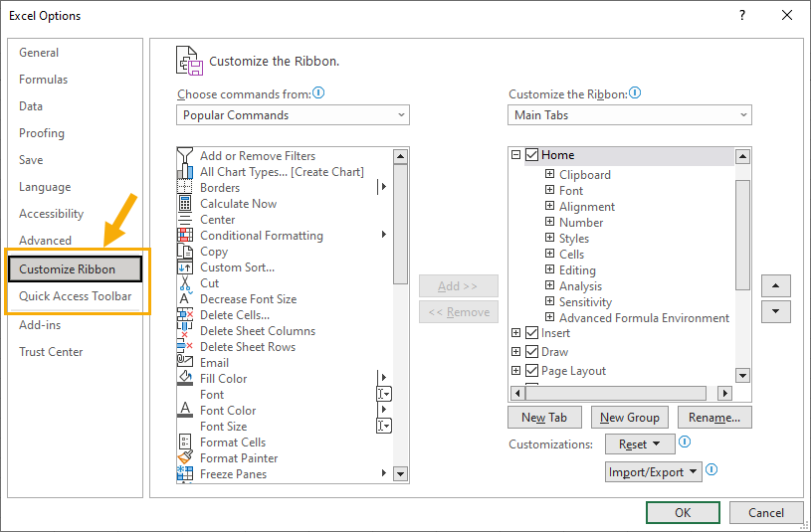Click the Cut scissors icon
This screenshot has height=532, width=811.
pyautogui.click(x=185, y=283)
